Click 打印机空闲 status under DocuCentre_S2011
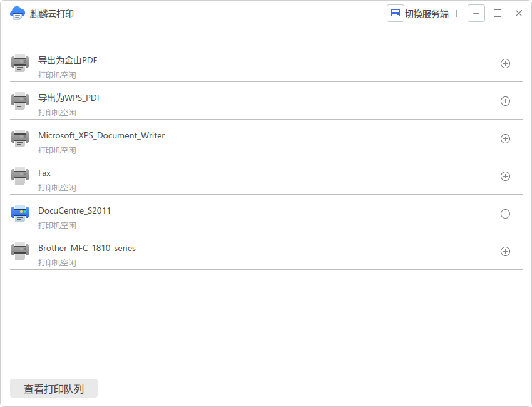Viewport: 532px width, 407px height. pos(57,225)
